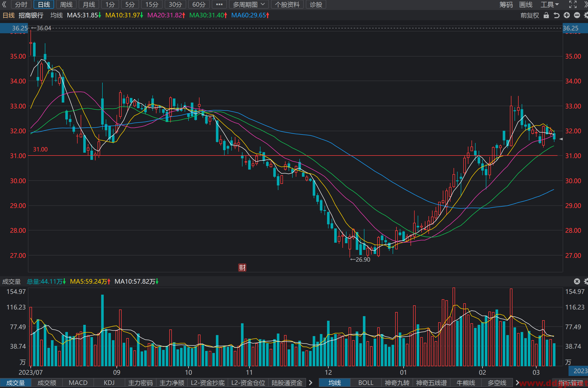The width and height of the screenshot is (588, 388).
Task: Expand the 工具 tools menu
Action: [550, 4]
